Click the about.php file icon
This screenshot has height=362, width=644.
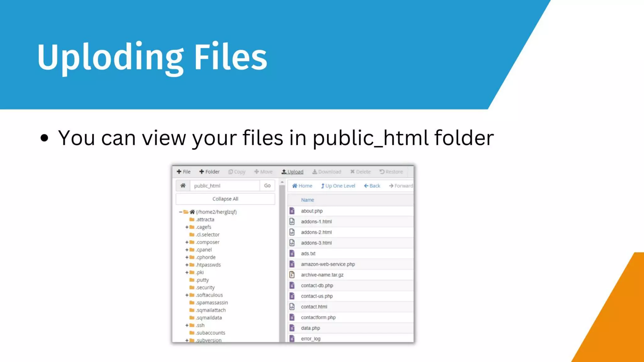click(292, 211)
